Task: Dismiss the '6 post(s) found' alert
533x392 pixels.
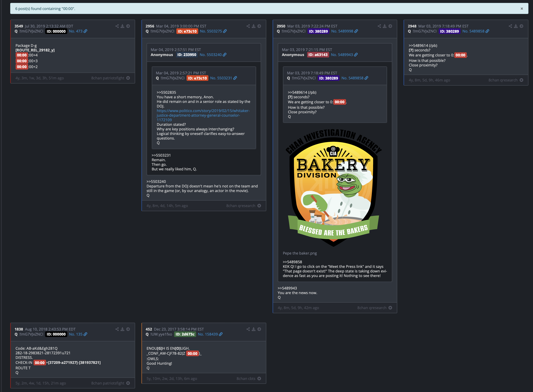Action: [x=522, y=9]
